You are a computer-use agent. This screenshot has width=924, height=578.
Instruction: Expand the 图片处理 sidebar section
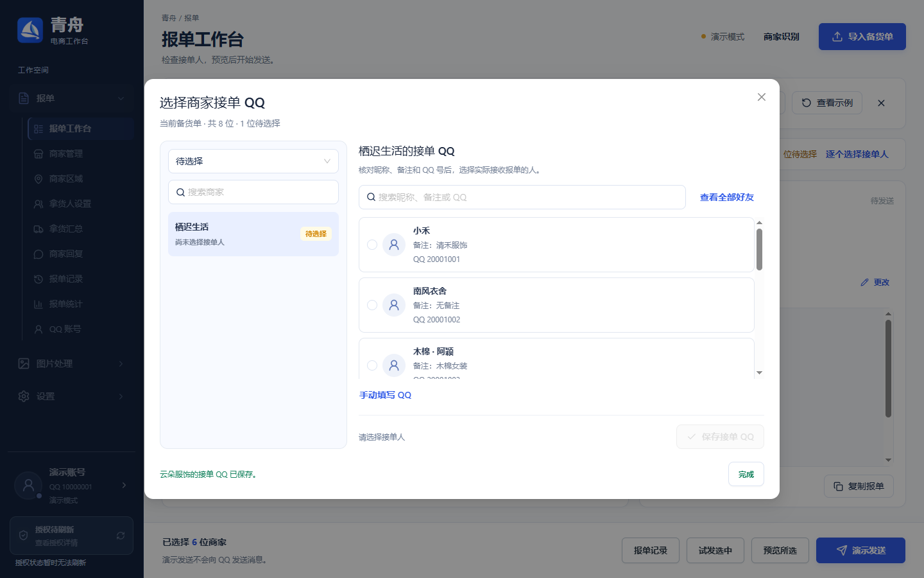coord(72,363)
